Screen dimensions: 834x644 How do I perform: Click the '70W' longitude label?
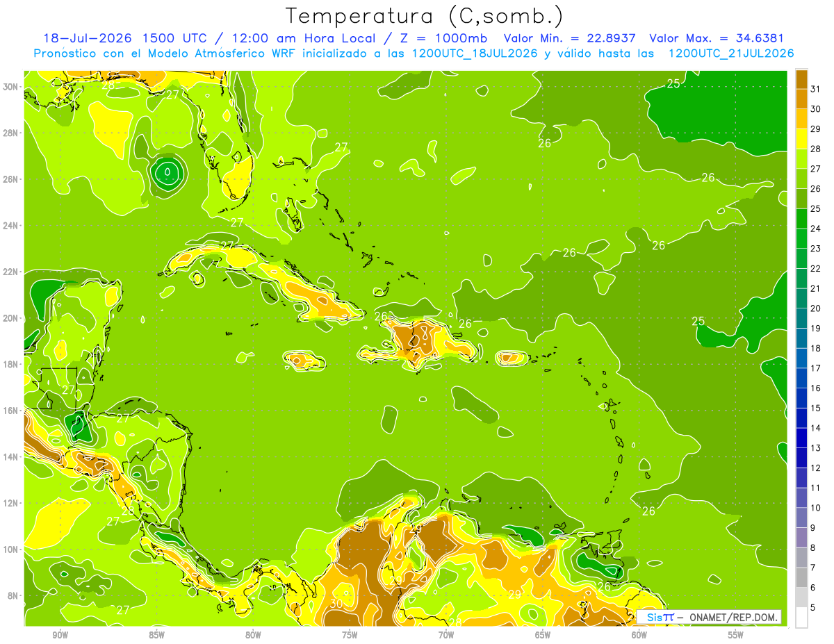point(446,636)
